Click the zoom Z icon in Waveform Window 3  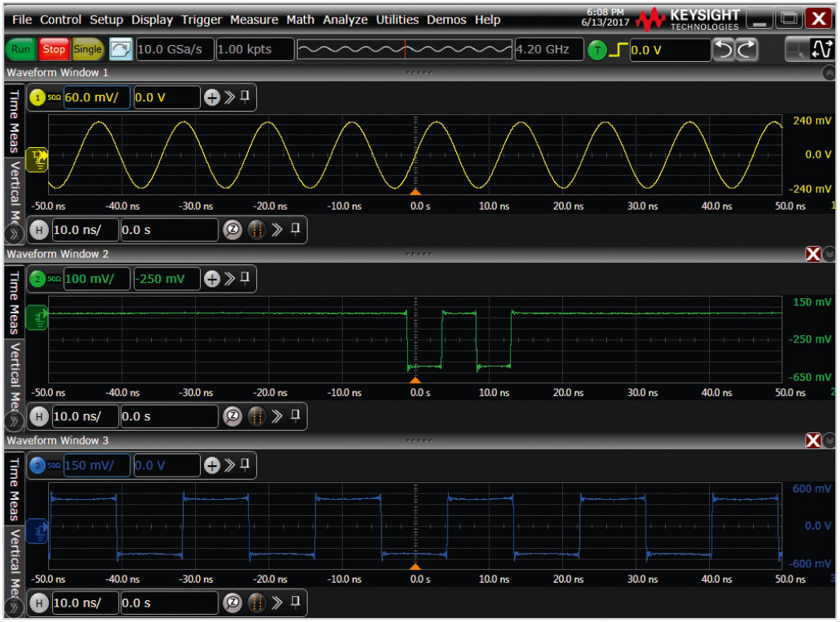click(x=233, y=604)
